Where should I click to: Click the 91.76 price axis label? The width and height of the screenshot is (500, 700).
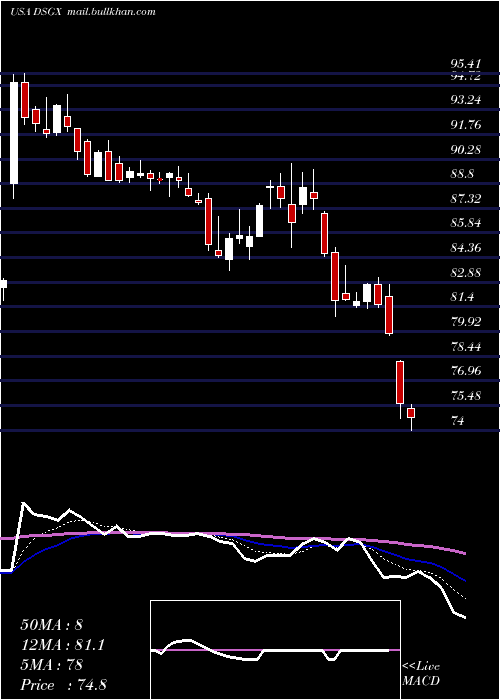[x=466, y=125]
